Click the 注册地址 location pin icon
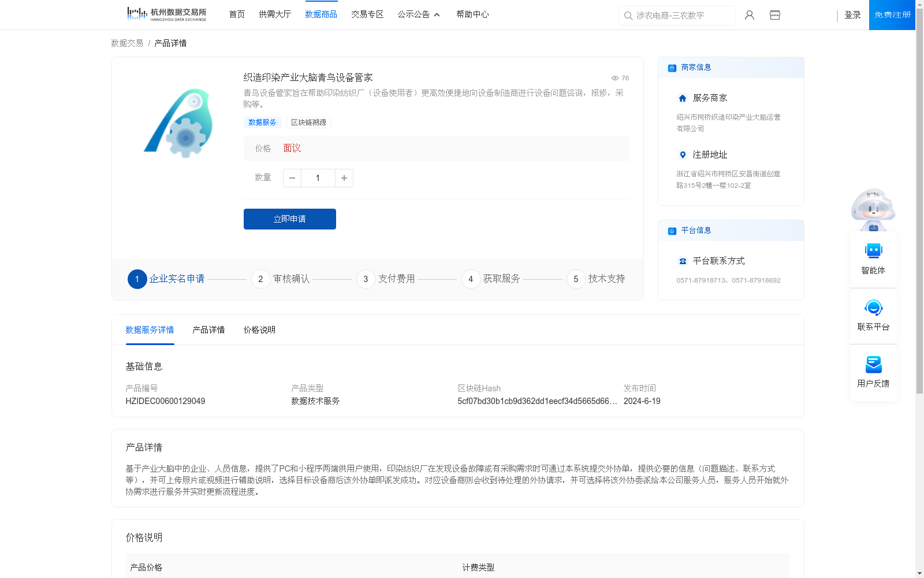924x578 pixels. pos(683,155)
